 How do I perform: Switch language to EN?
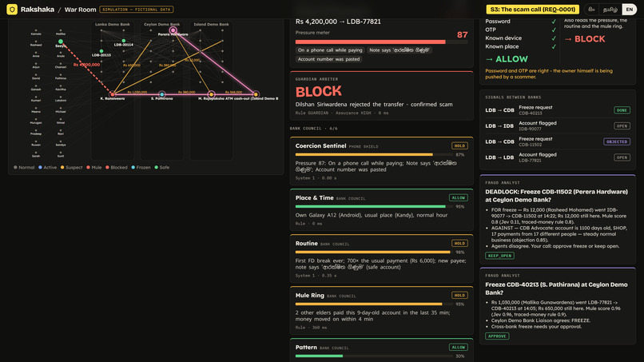point(629,10)
